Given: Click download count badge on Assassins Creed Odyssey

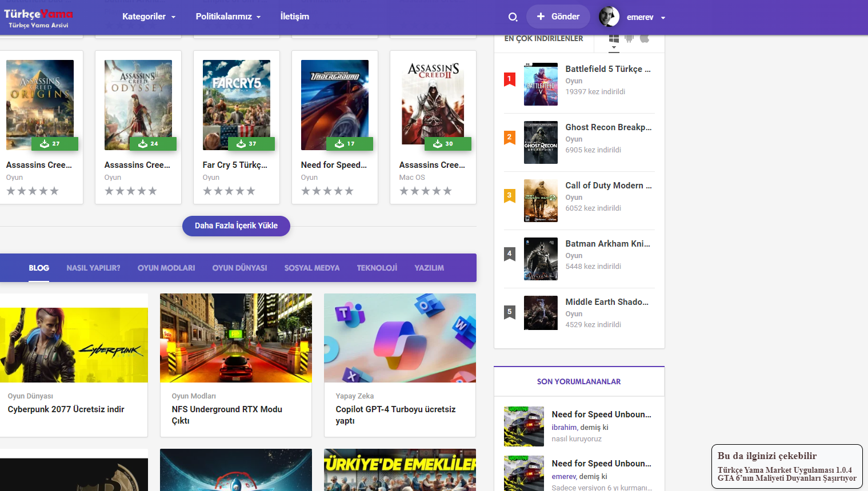Looking at the screenshot, I should coord(153,144).
